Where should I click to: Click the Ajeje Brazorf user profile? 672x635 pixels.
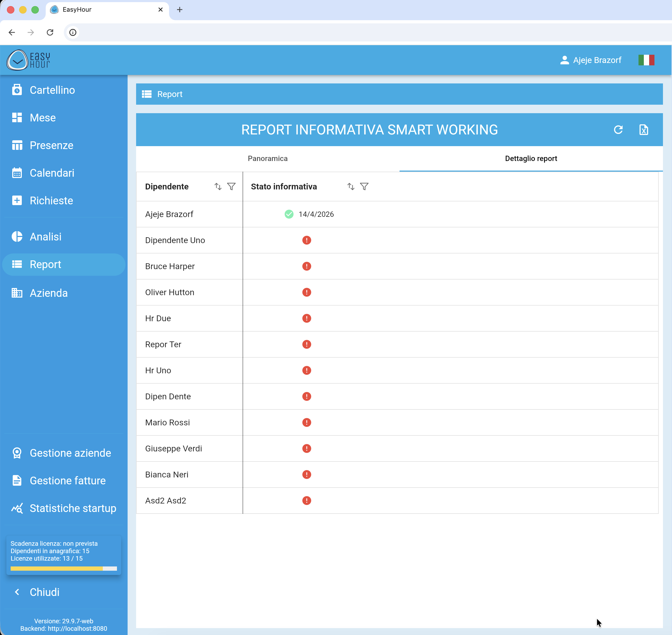pos(590,60)
